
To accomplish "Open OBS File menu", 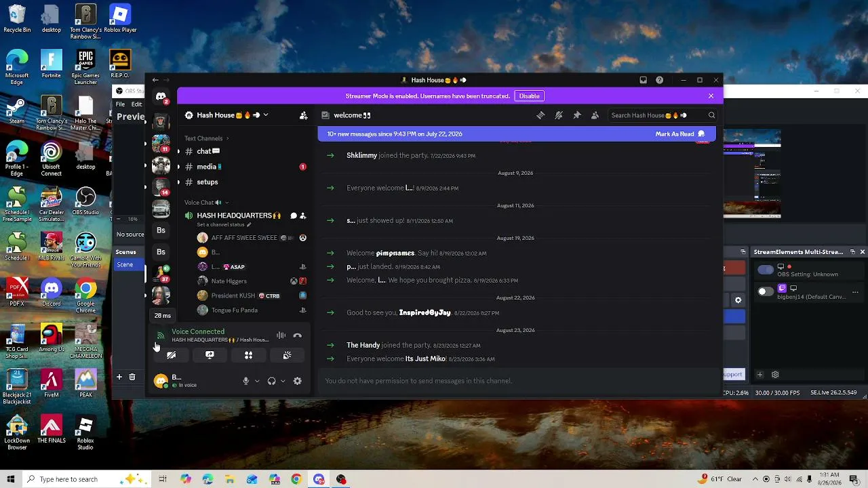I will coord(120,104).
